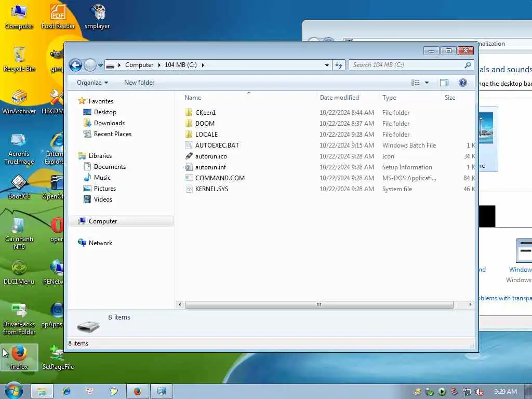
Task: Open Desktop in the navigation pane
Action: (x=105, y=112)
